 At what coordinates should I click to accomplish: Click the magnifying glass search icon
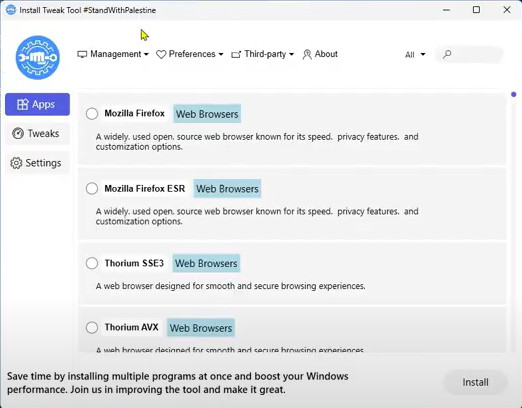(447, 54)
